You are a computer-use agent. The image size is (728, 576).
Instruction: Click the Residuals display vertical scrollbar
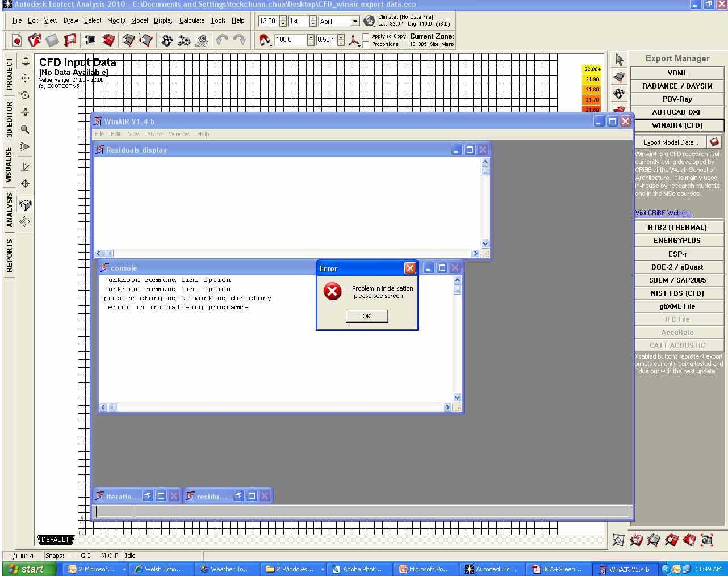(x=485, y=203)
